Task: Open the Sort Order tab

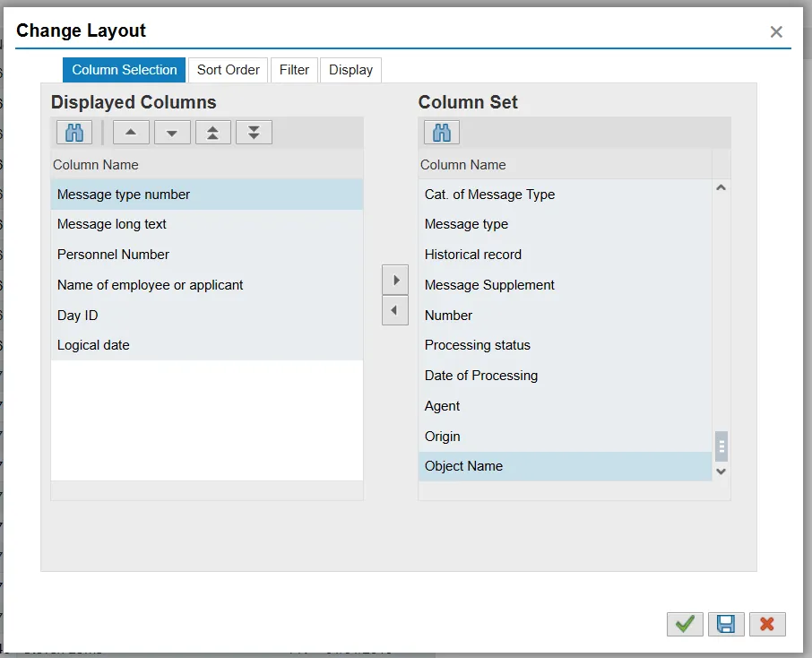Action: (228, 70)
